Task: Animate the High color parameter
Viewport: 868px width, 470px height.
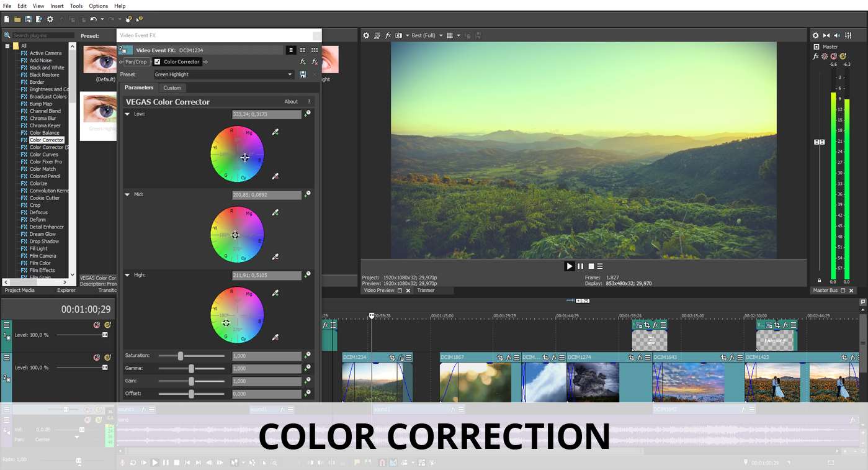Action: pyautogui.click(x=307, y=275)
